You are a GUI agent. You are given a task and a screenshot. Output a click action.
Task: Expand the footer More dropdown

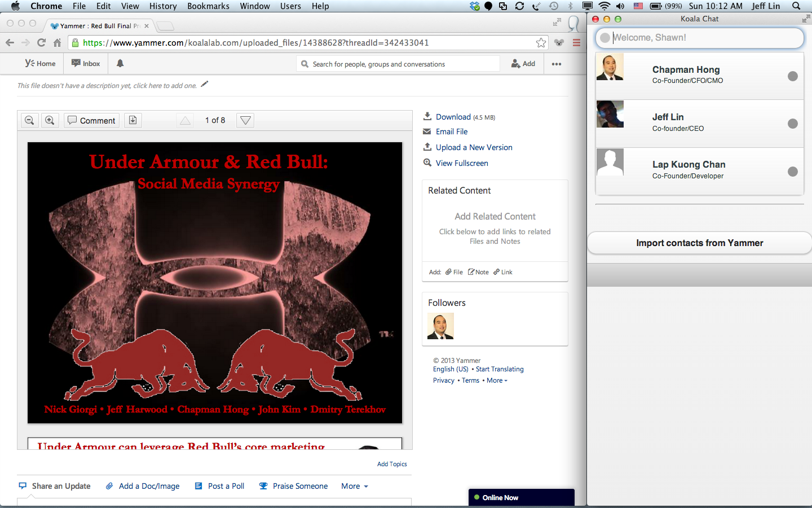click(497, 380)
